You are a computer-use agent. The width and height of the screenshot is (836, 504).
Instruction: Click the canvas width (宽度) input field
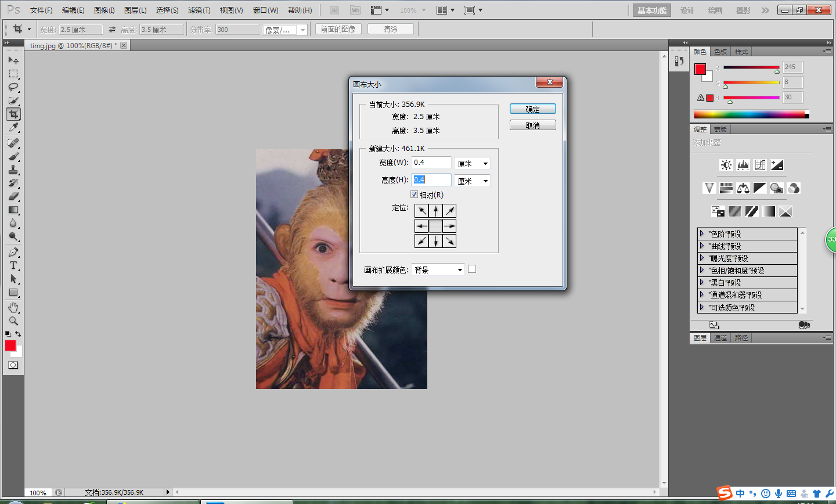point(431,163)
